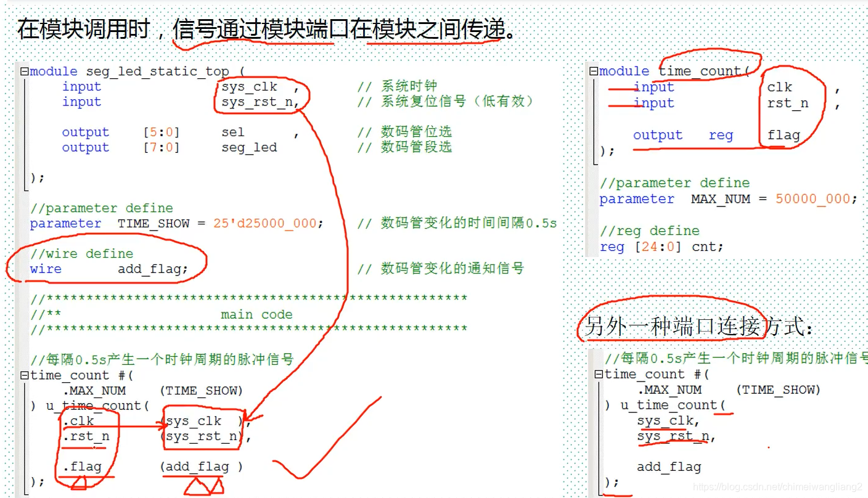Click time_count( in the right module declaration

(704, 71)
